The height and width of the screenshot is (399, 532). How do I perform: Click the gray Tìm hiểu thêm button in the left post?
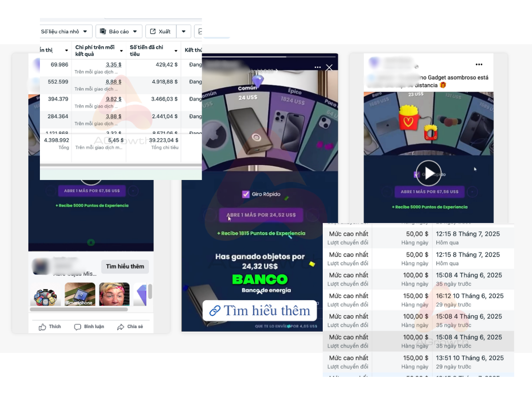click(125, 266)
